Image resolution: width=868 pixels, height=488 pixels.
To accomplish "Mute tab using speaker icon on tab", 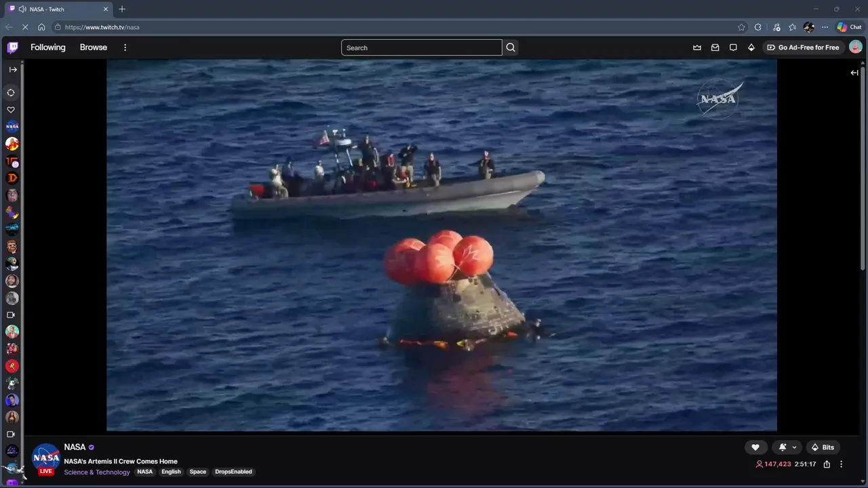I will [22, 9].
